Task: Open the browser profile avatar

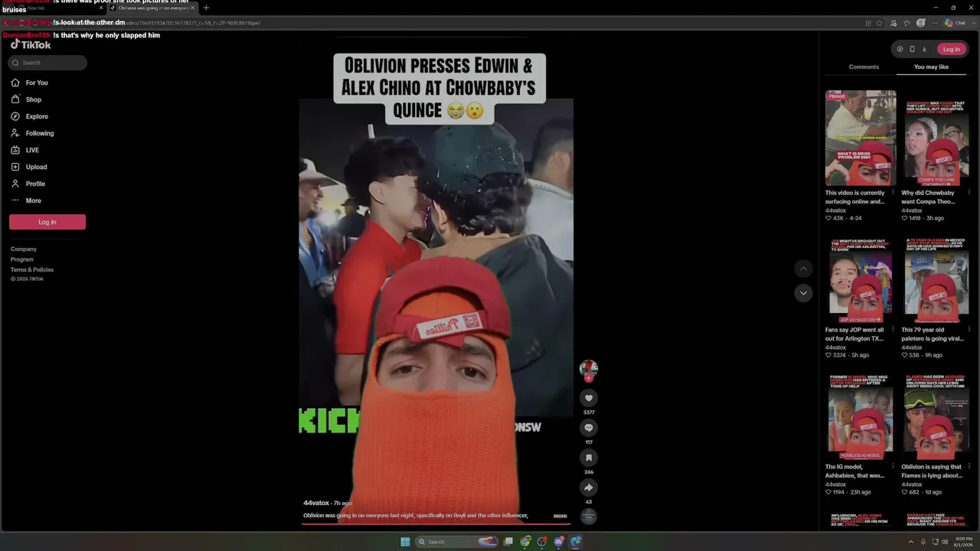Action: pyautogui.click(x=921, y=23)
